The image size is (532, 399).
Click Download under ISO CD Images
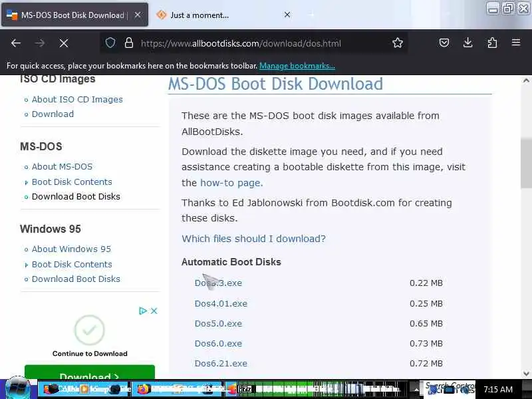tap(53, 114)
